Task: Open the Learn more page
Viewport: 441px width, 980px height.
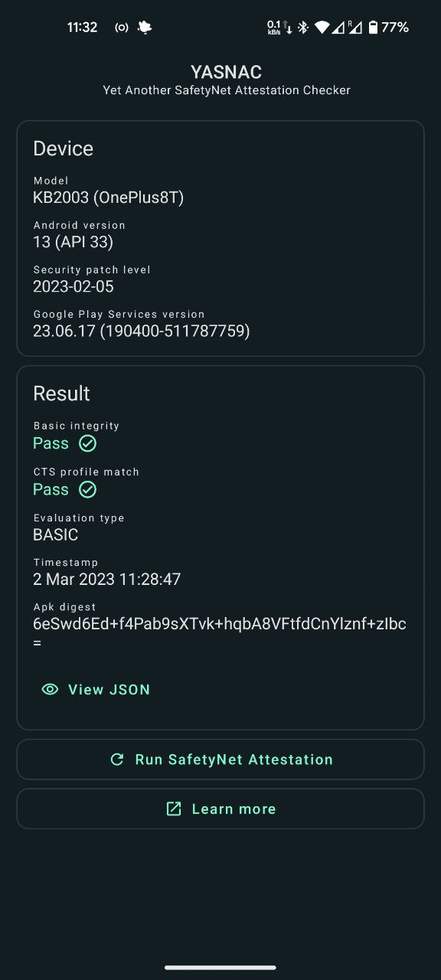Action: [x=220, y=808]
